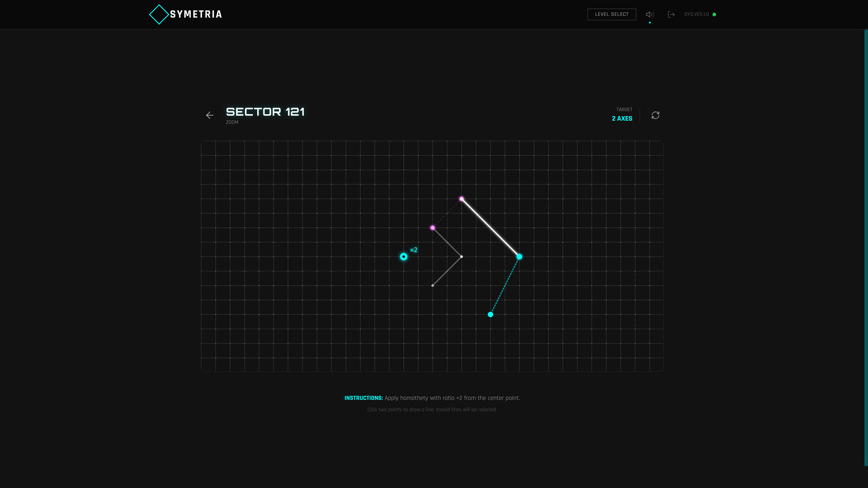Click the cyan dot under the speaker icon
The image size is (868, 488).
[x=649, y=22]
